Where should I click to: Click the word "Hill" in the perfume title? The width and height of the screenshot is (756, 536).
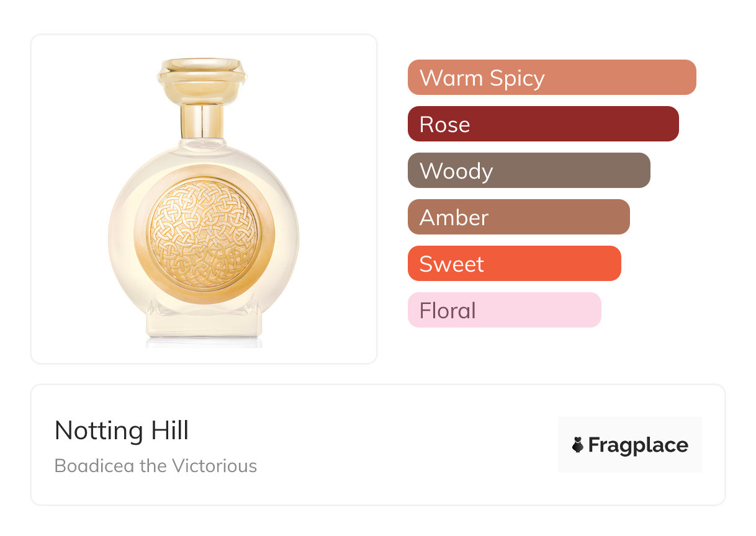[167, 431]
